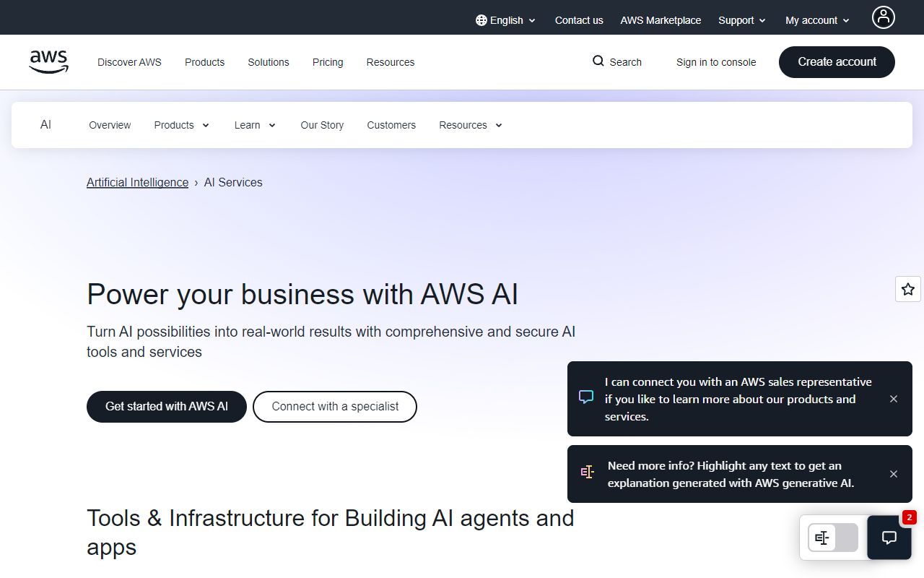Close the sales representative chat message
The image size is (924, 578).
click(894, 398)
